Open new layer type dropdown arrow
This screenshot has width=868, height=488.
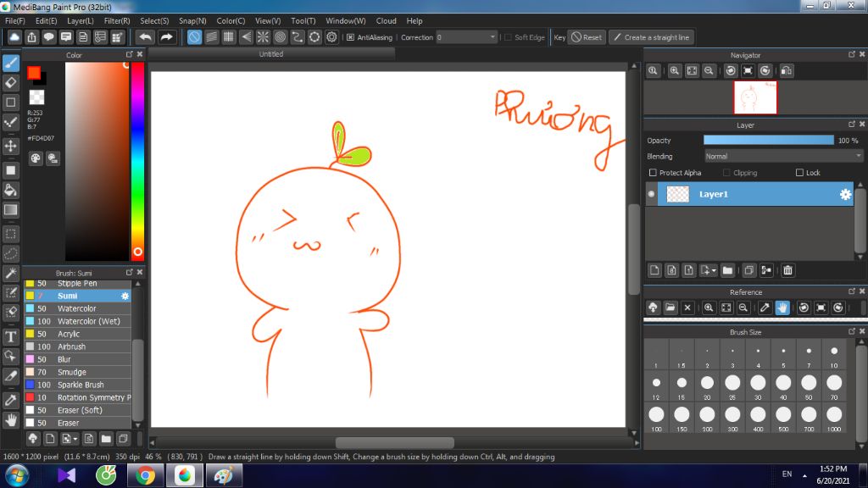(x=714, y=270)
